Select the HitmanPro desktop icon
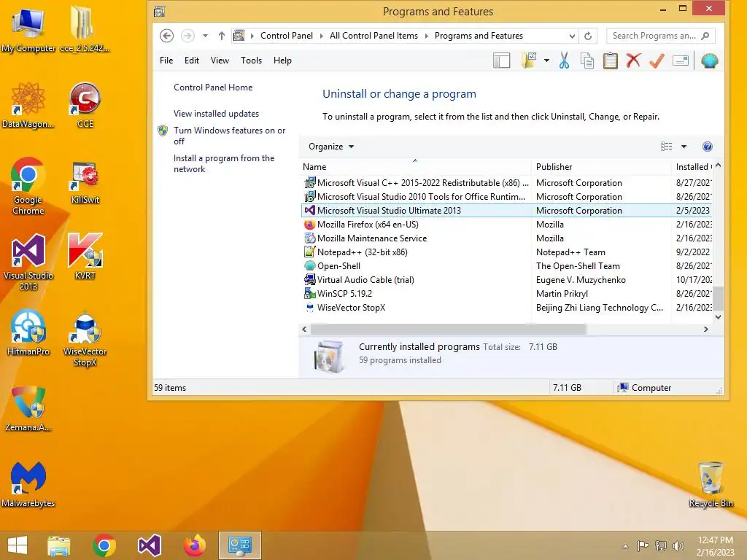 28,332
